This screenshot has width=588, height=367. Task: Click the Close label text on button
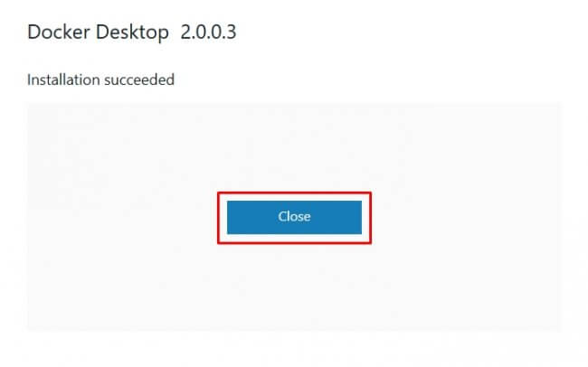coord(294,216)
